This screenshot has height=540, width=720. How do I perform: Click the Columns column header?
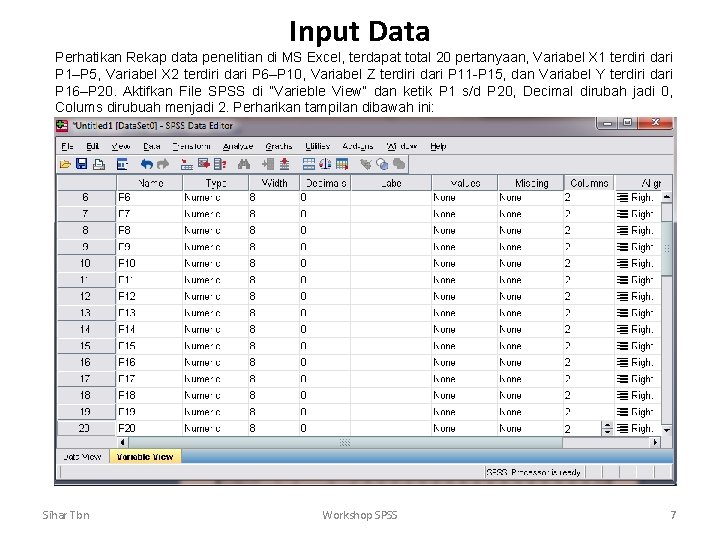[589, 183]
